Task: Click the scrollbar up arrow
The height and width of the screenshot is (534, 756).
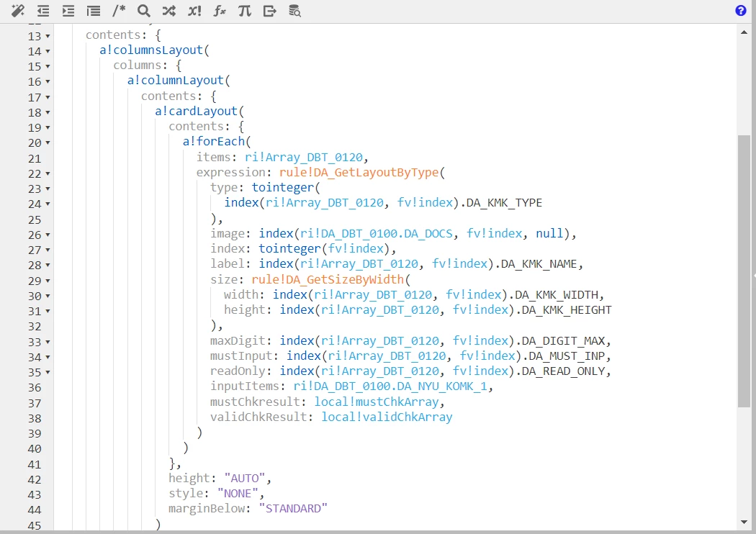Action: (744, 32)
